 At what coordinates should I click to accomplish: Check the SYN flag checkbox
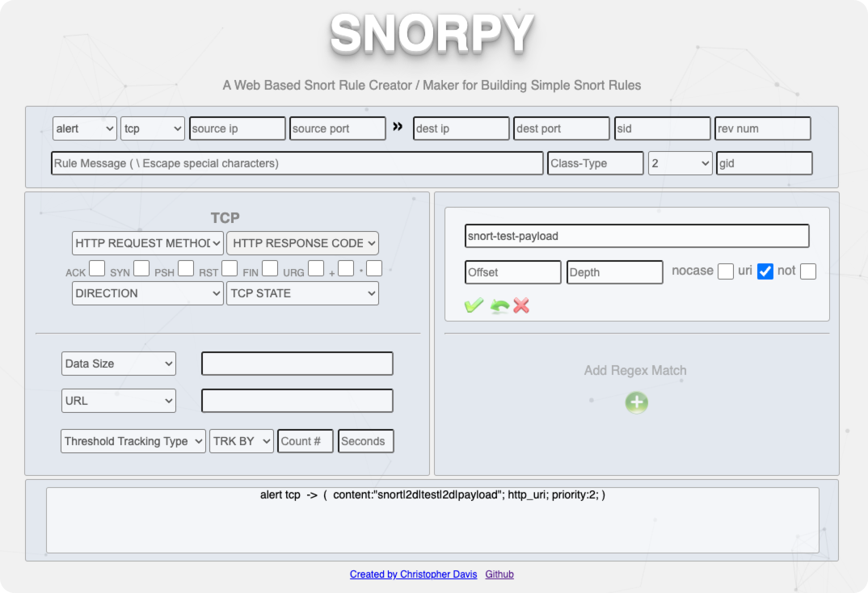coord(141,268)
